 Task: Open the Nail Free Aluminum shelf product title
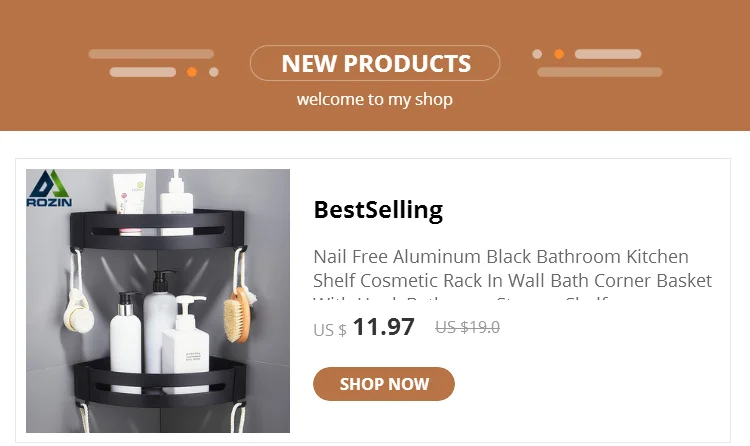pyautogui.click(x=512, y=268)
